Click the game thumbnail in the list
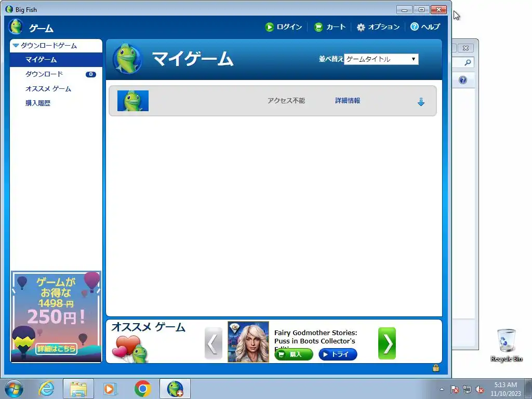This screenshot has width=532, height=399. tap(133, 101)
